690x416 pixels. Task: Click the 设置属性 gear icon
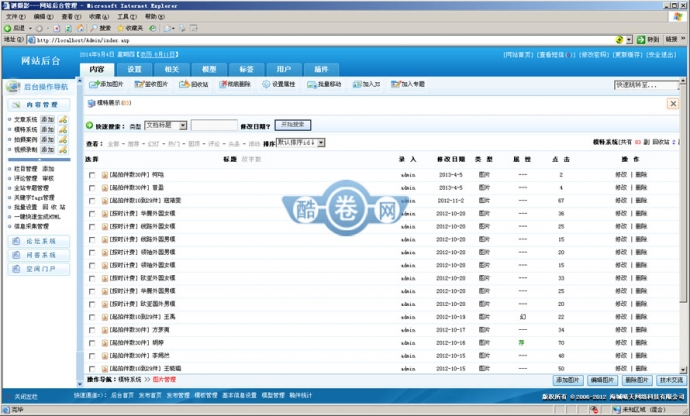[266, 84]
